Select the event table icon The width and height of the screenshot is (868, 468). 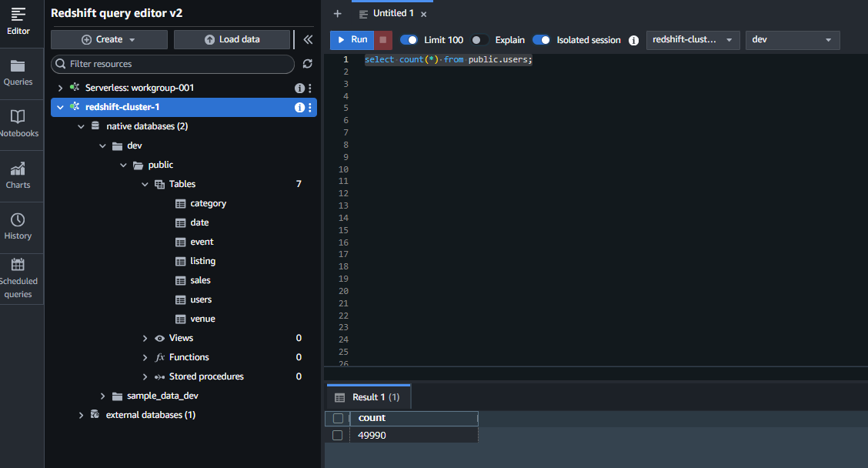coord(181,242)
